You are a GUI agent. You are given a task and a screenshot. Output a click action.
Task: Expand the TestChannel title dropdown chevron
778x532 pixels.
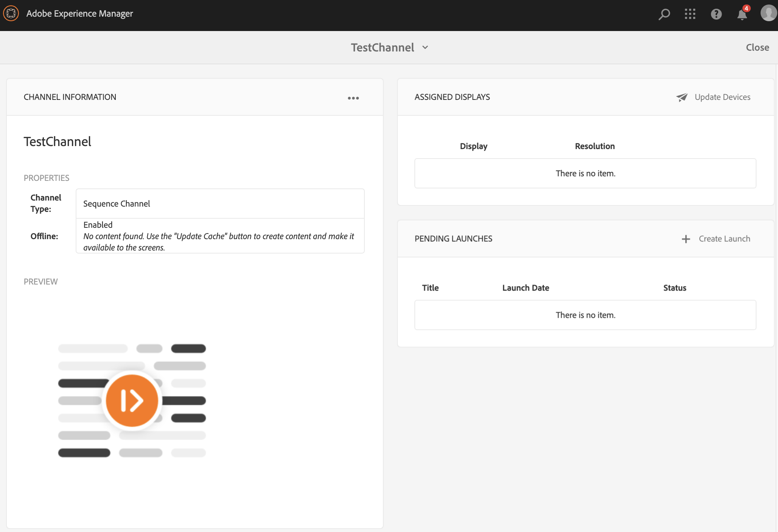425,48
